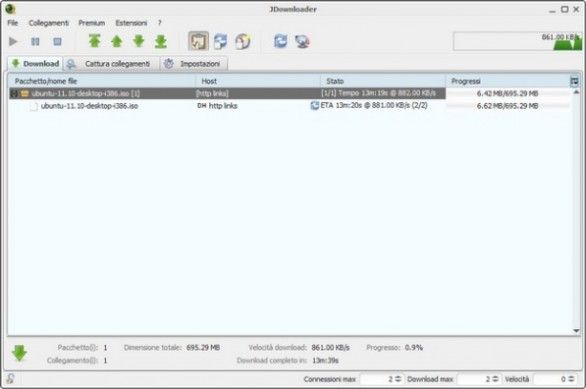Image resolution: width=586 pixels, height=389 pixels.
Task: Open column chooser icon in table header
Action: coord(574,81)
